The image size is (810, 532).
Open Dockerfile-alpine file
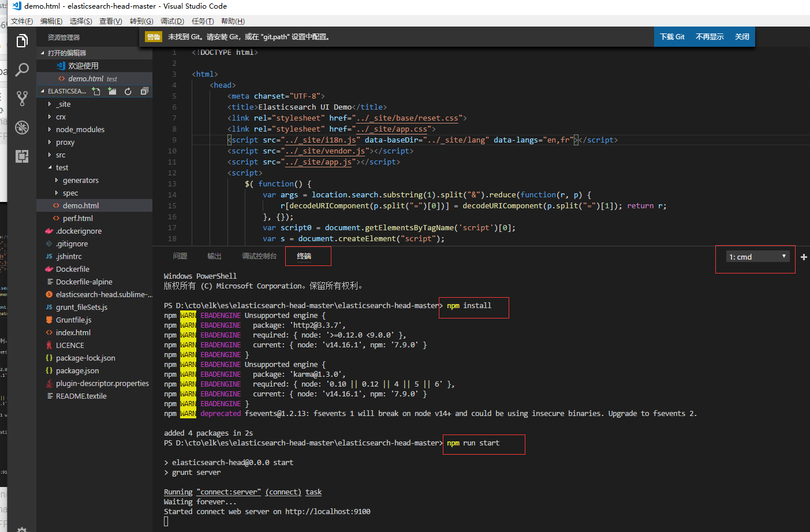(x=84, y=282)
